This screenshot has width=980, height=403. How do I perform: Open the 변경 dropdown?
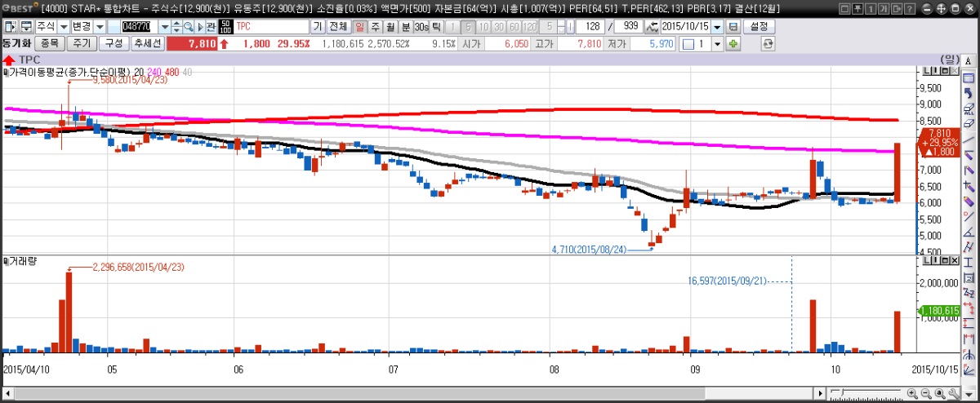(100, 27)
